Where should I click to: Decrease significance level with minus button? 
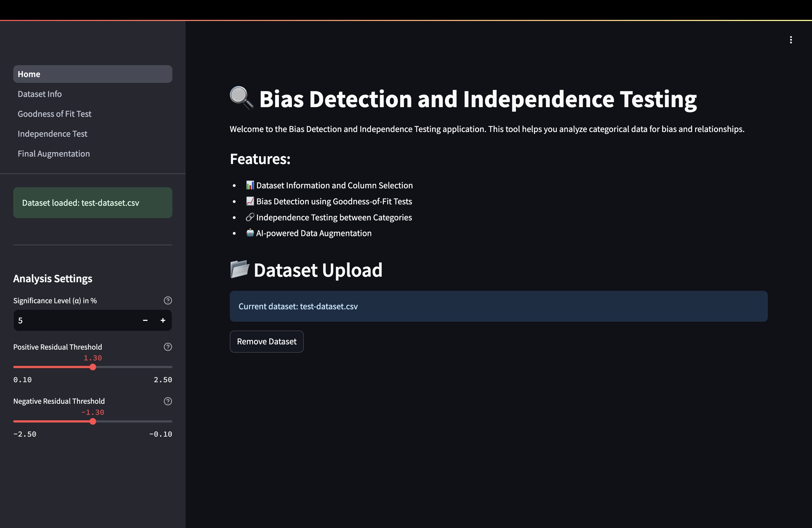tap(145, 320)
